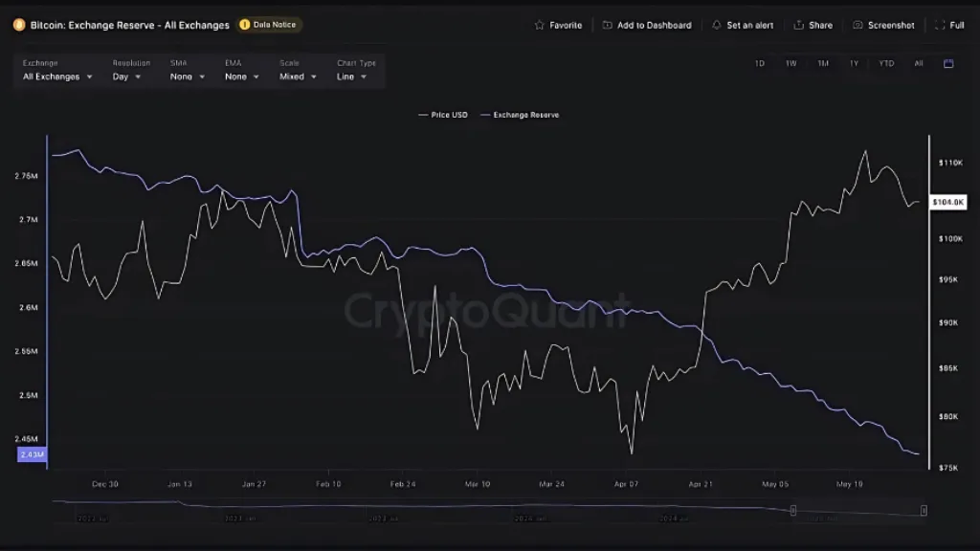Click the Favorite text label
The width and height of the screenshot is (980, 551).
pyautogui.click(x=566, y=25)
